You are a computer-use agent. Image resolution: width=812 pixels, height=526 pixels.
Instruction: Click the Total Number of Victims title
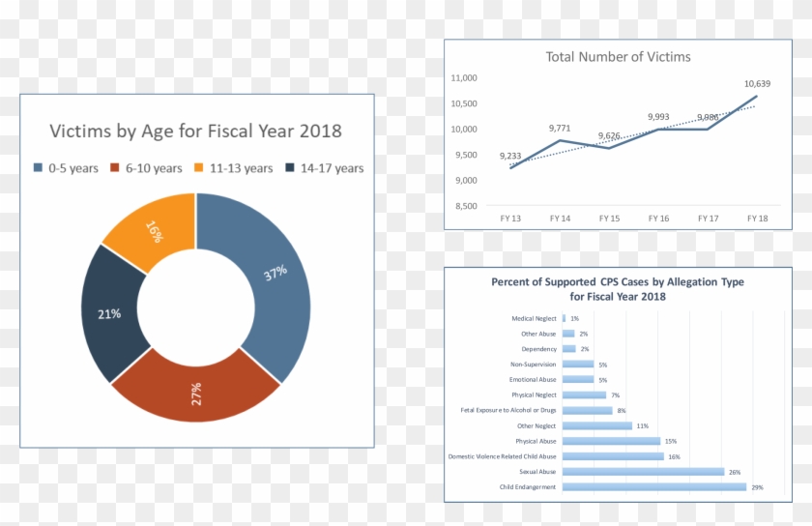618,57
